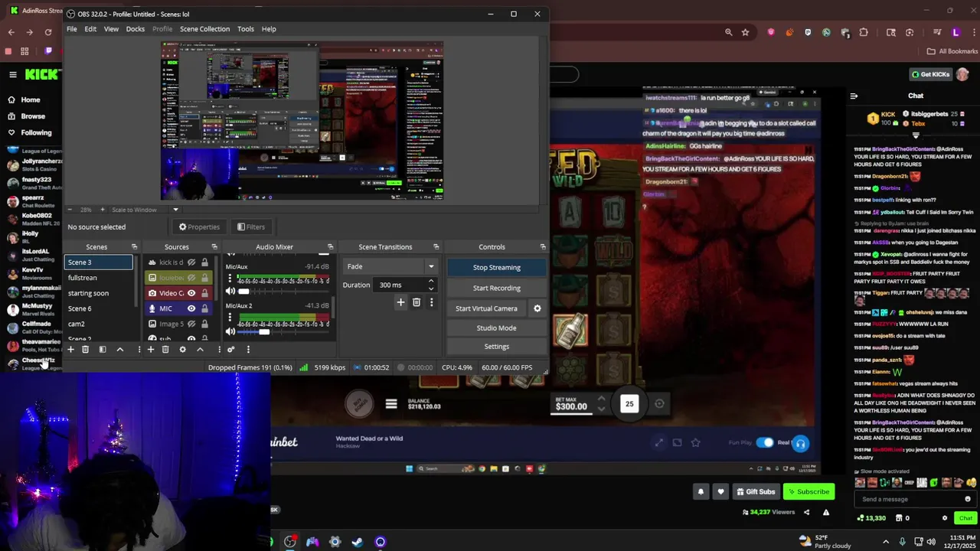Unlock the Video Capture source lock
980x551 pixels.
coord(204,293)
